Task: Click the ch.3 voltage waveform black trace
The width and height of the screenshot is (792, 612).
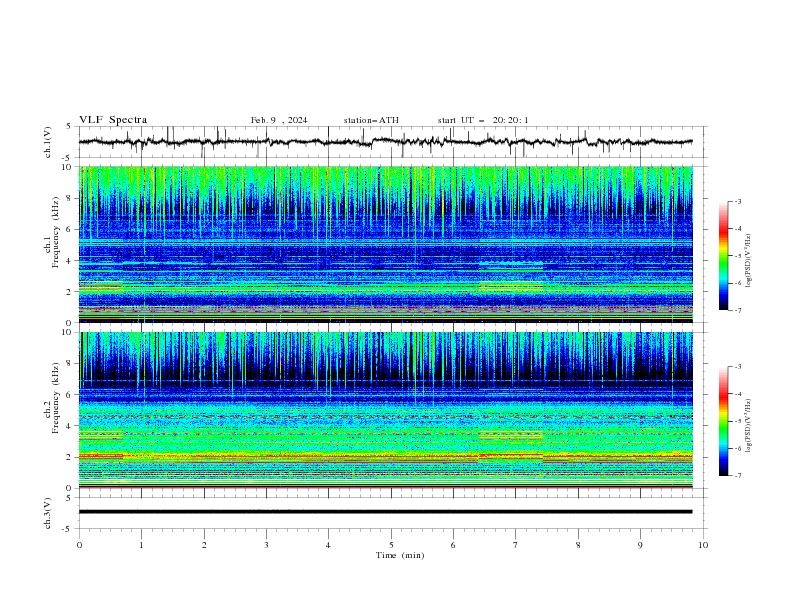Action: click(x=386, y=512)
